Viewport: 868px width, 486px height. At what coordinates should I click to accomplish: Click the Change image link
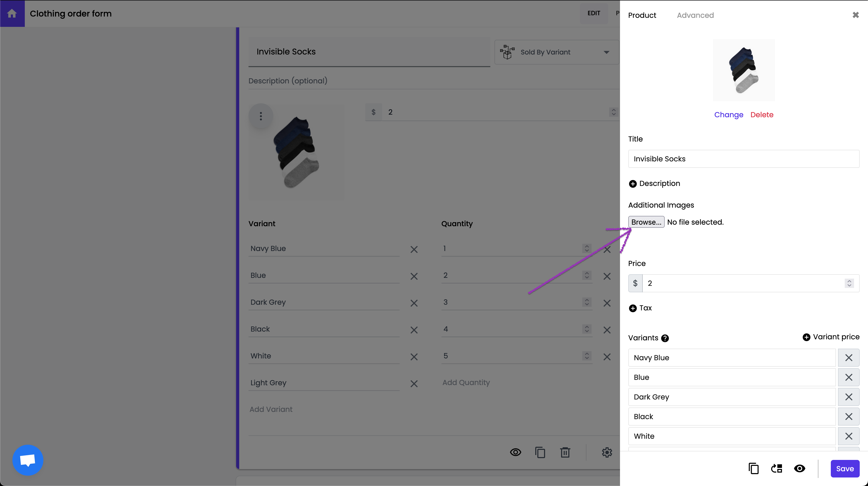[729, 115]
